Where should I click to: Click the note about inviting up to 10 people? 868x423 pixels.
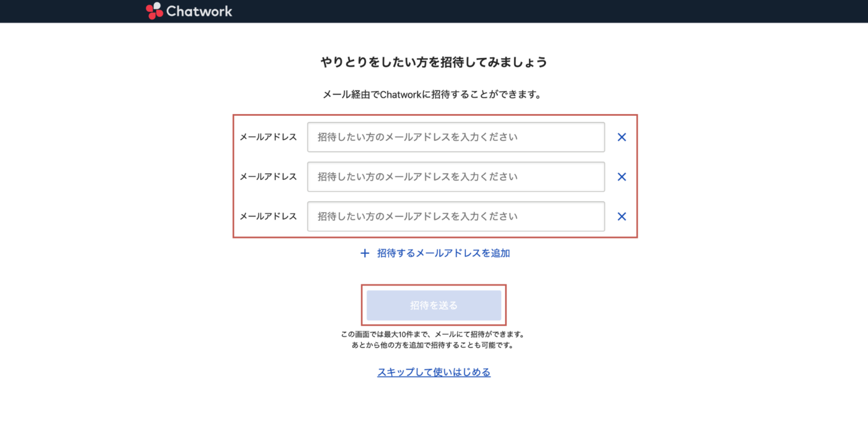pos(434,339)
